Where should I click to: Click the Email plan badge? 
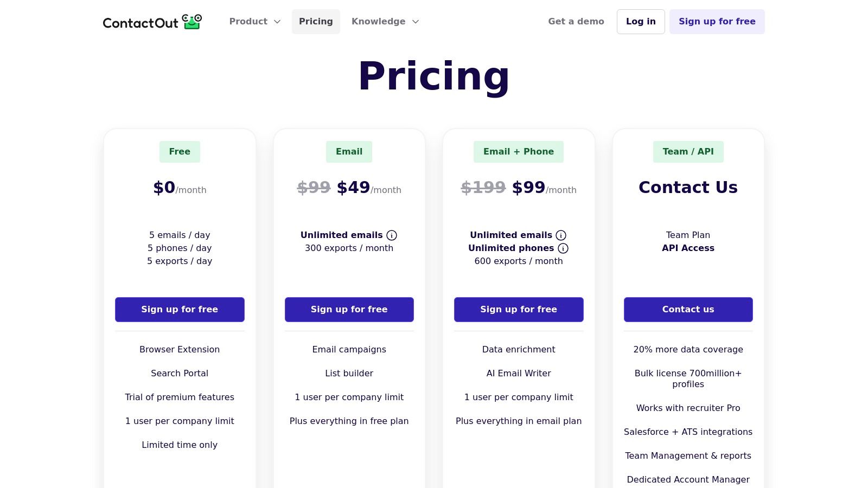349,152
